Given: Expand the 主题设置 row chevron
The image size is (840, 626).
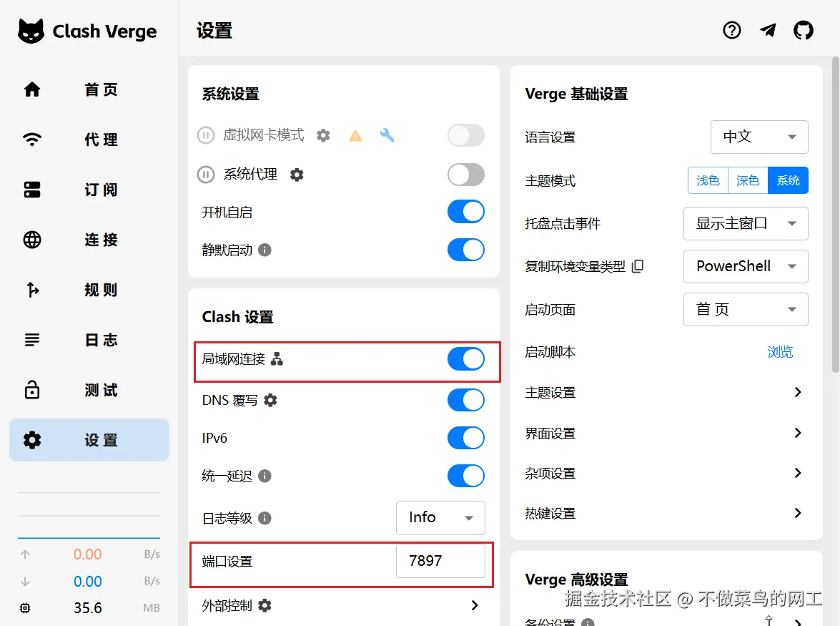Looking at the screenshot, I should 798,392.
